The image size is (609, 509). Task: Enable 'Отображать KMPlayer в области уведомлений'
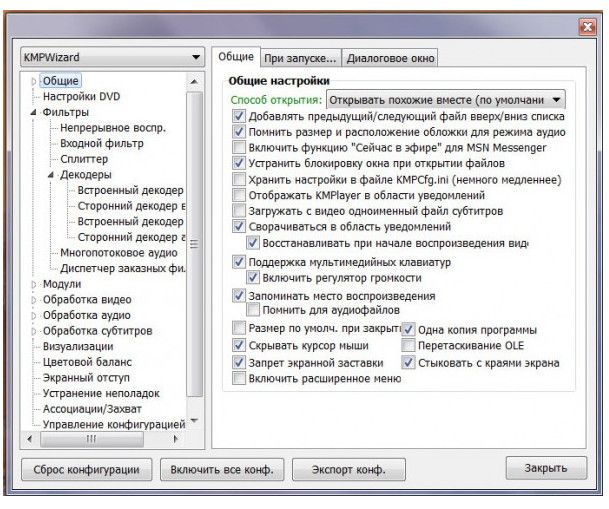click(239, 195)
